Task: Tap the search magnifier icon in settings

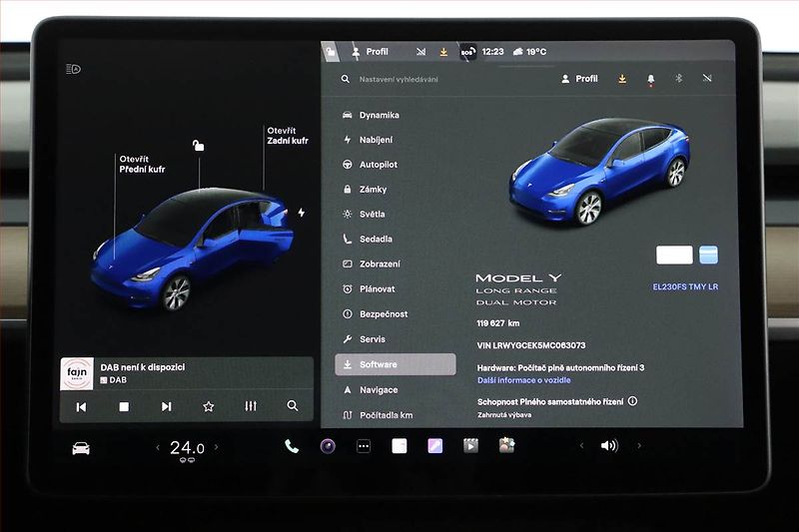Action: click(x=346, y=80)
